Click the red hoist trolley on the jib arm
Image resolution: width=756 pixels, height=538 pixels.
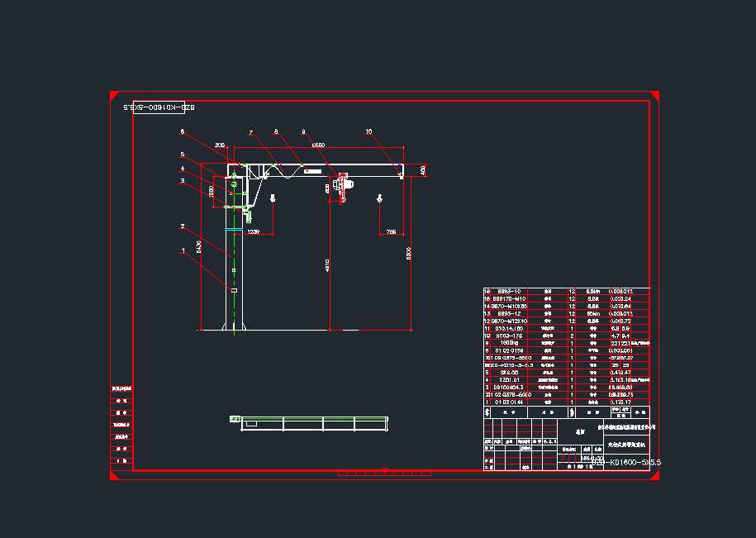pyautogui.click(x=340, y=188)
